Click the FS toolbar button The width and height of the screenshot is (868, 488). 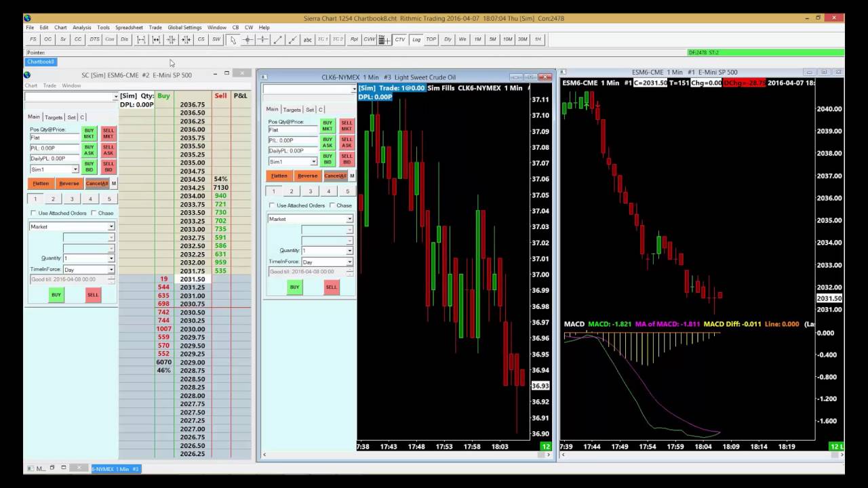coord(33,39)
